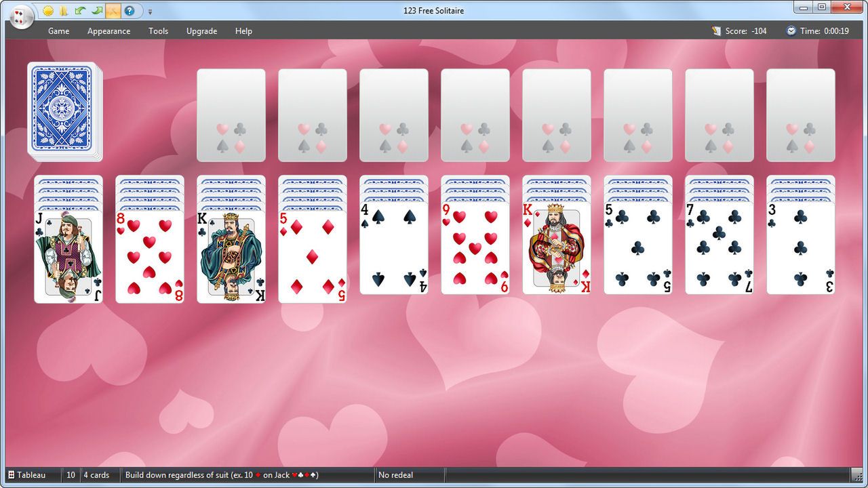Click the blue Help question mark icon

(x=129, y=11)
